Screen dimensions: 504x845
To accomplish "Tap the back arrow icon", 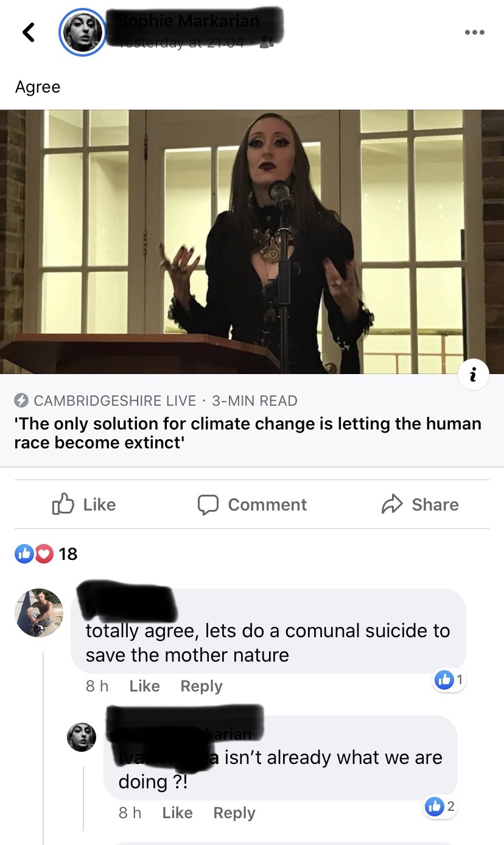I will tap(28, 32).
